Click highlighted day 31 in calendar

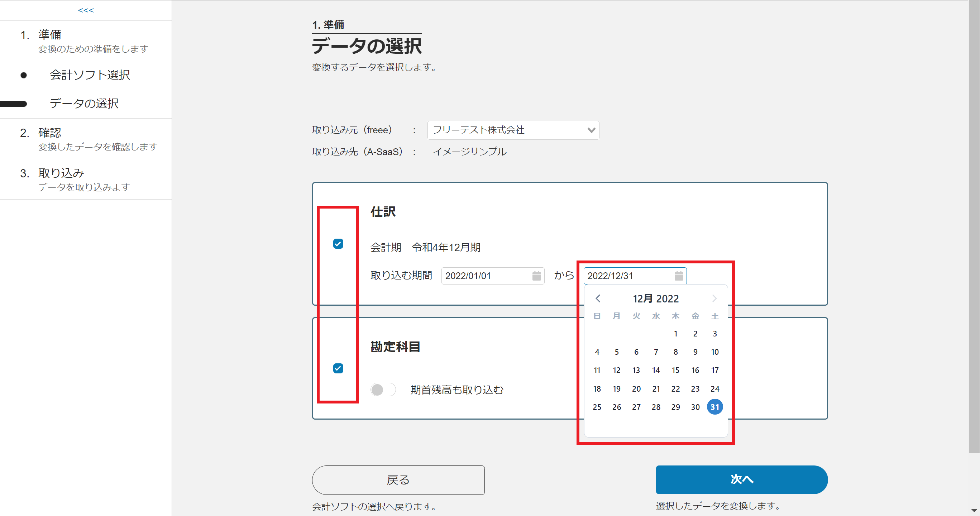click(715, 407)
